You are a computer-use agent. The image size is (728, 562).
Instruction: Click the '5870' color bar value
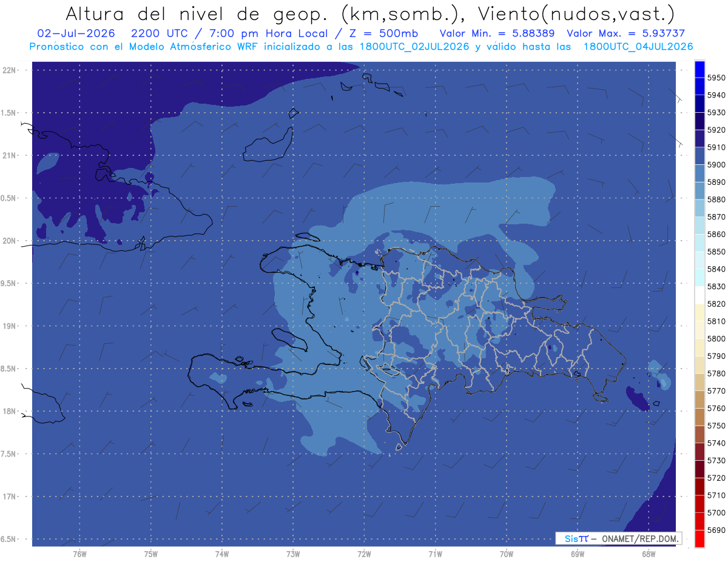pos(716,217)
